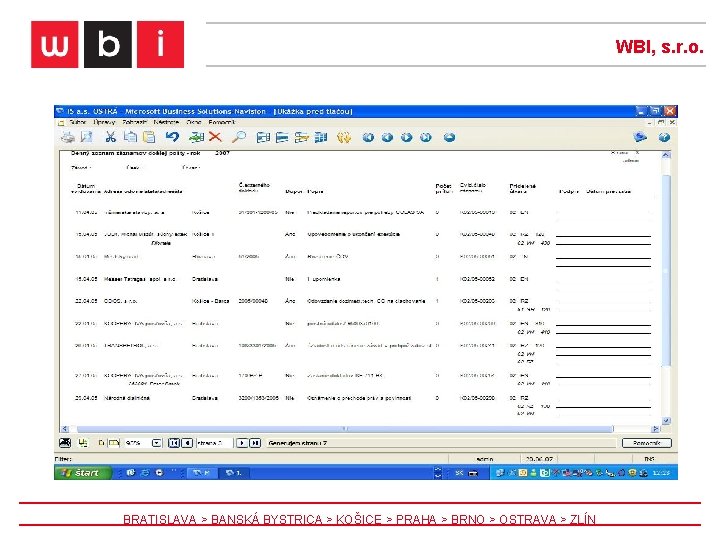Click the print icon in the preview bottom bar

click(x=65, y=443)
